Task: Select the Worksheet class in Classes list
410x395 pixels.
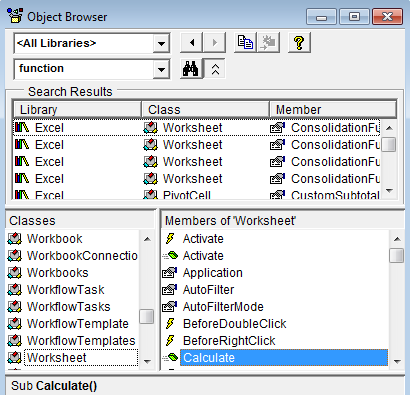Action: click(81, 358)
